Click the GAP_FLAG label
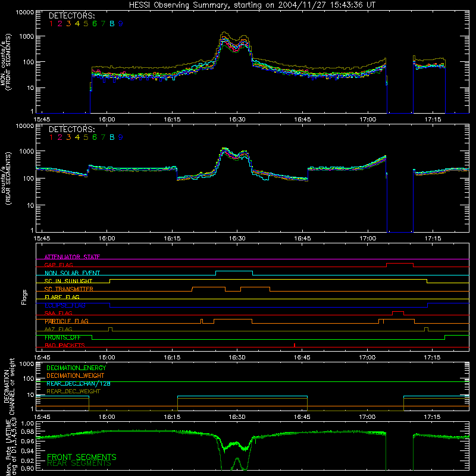This screenshot has width=476, height=476. click(58, 265)
